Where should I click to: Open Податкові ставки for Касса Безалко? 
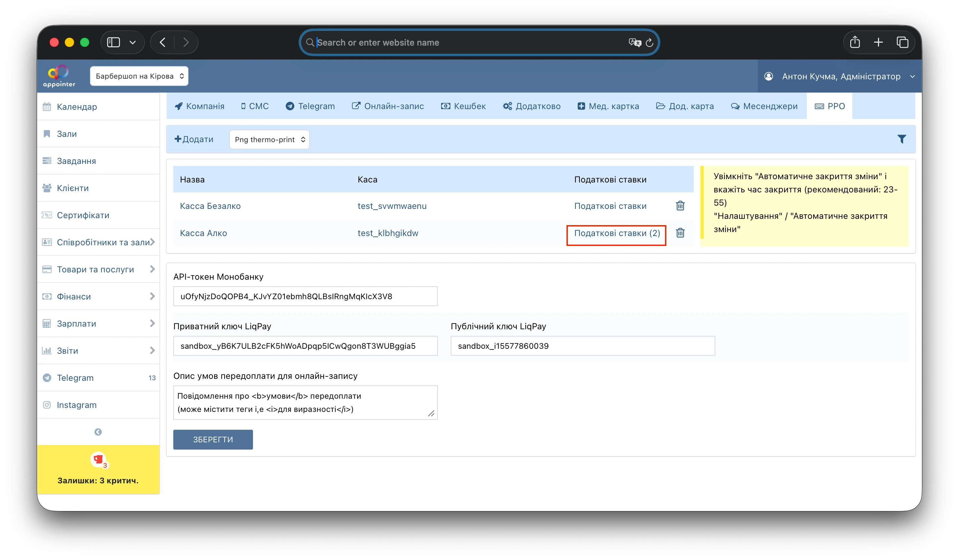610,206
